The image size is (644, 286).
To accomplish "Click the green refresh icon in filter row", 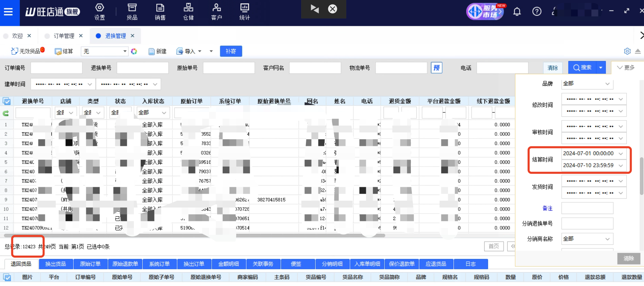I will tap(6, 113).
